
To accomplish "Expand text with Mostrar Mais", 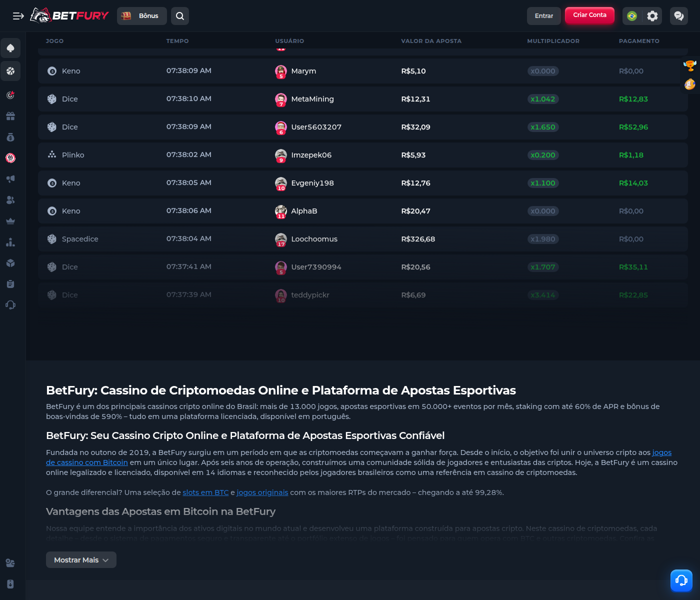I will pos(81,560).
